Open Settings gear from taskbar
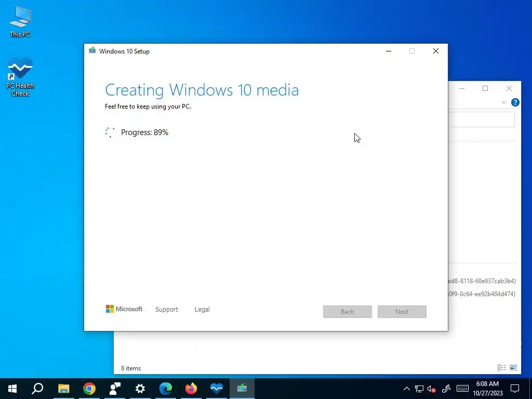 140,389
